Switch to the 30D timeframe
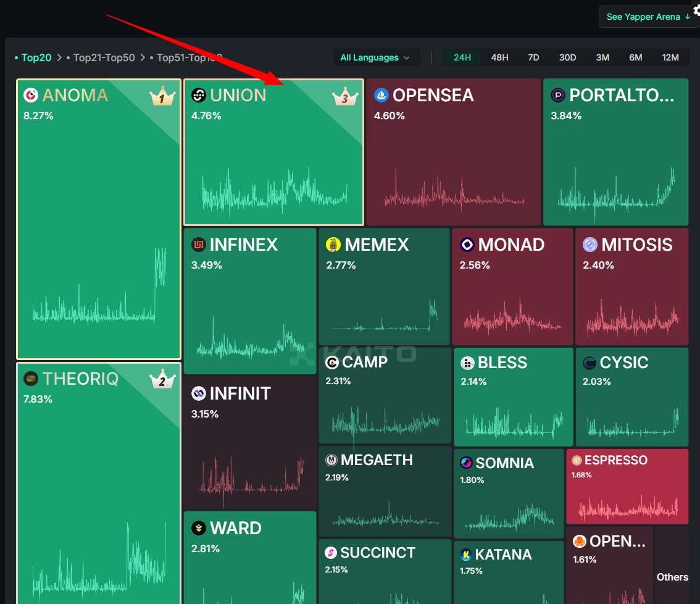Viewport: 700px width, 604px height. [x=567, y=57]
